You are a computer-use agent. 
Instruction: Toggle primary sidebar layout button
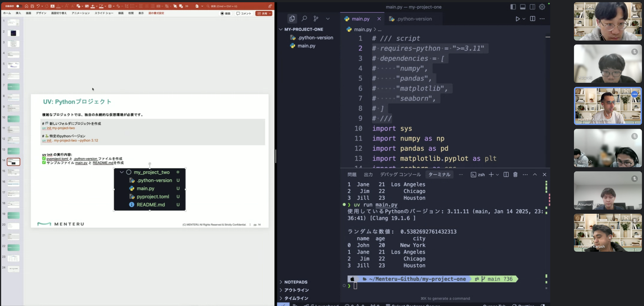tap(513, 7)
